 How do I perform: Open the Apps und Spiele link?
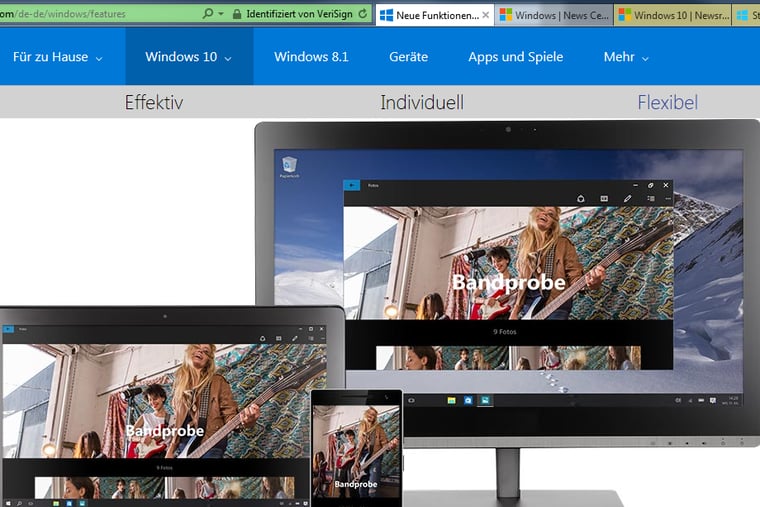tap(515, 57)
